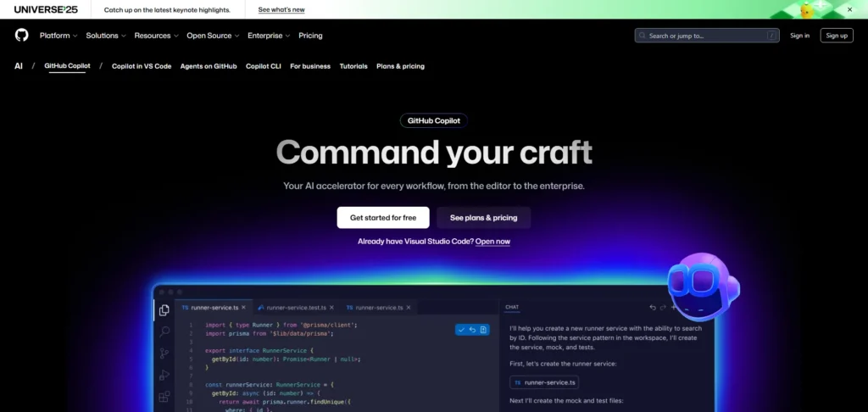Image resolution: width=868 pixels, height=412 pixels.
Task: Click the AI breadcrumb link
Action: pos(19,66)
